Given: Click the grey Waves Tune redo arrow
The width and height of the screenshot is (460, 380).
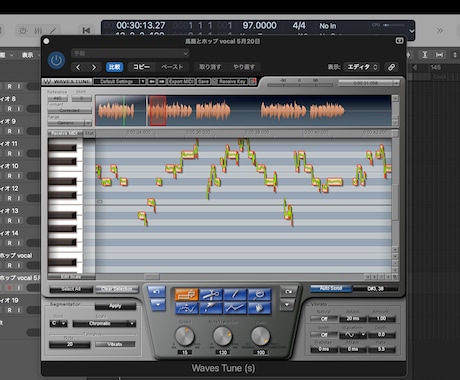Looking at the screenshot, I should (288, 292).
